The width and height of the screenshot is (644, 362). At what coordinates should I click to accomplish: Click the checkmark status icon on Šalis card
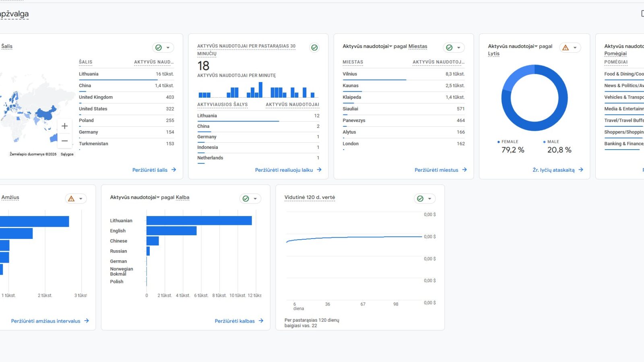(x=159, y=47)
